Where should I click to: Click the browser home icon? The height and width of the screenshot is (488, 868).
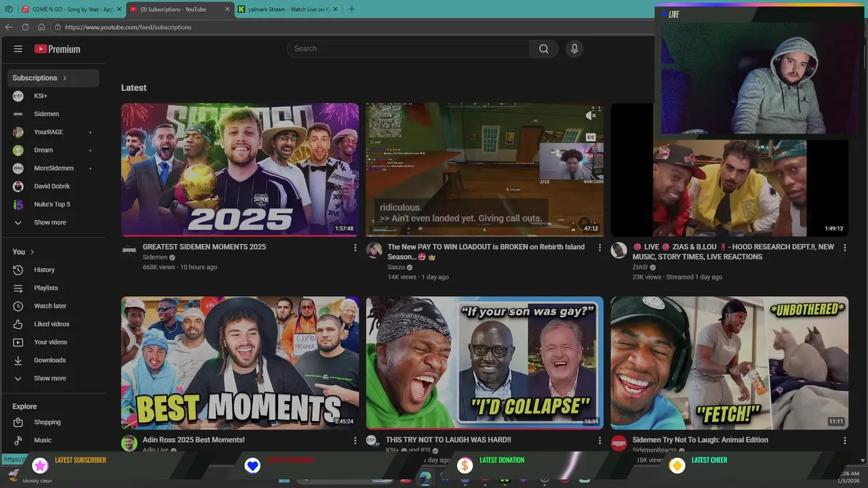point(41,27)
